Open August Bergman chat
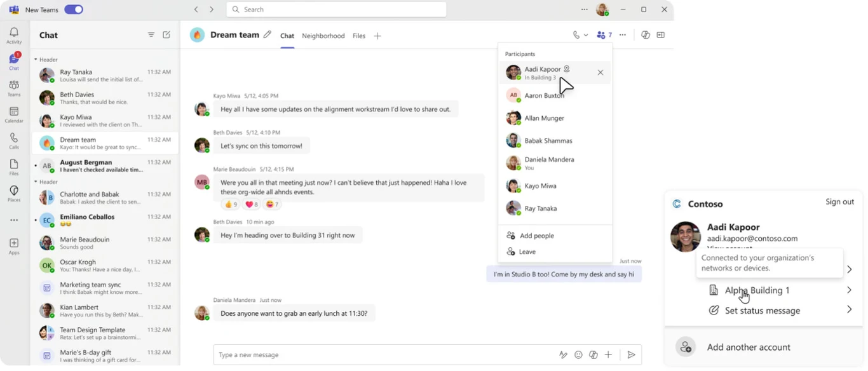 pyautogui.click(x=105, y=166)
